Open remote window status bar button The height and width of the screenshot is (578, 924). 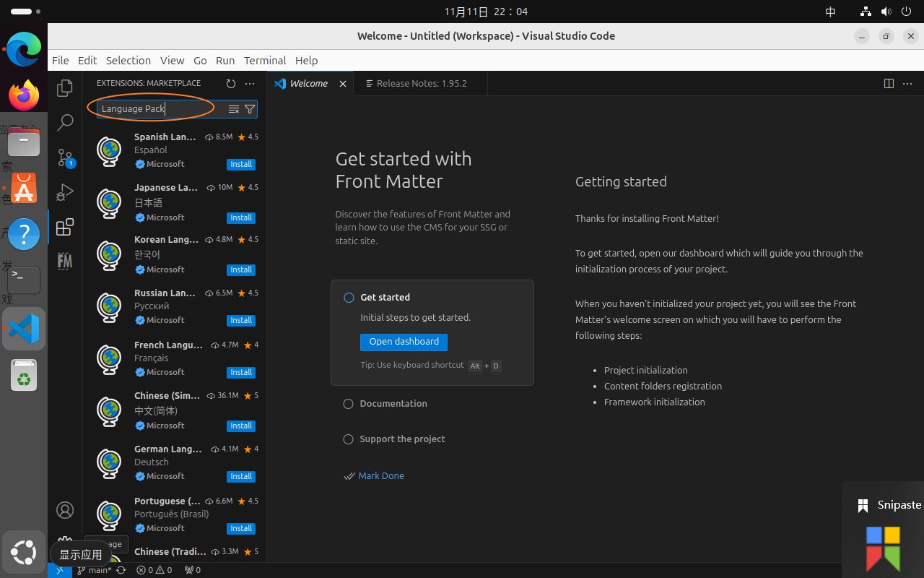tap(59, 570)
